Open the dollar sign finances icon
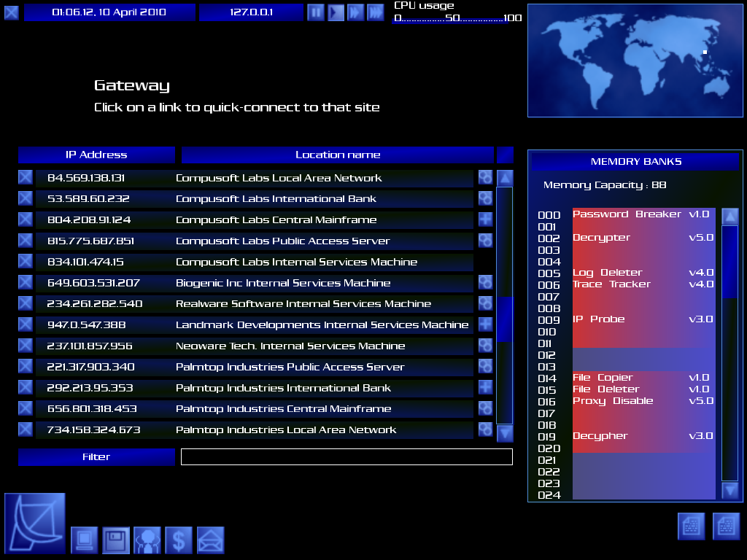 point(179,540)
